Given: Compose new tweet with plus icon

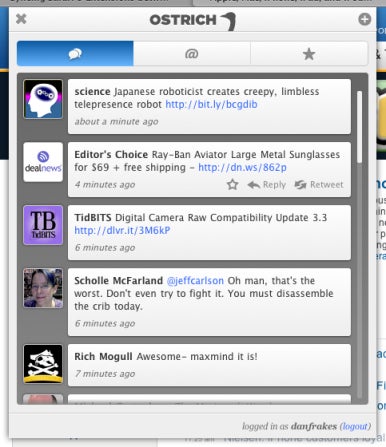Looking at the screenshot, I should point(364,19).
